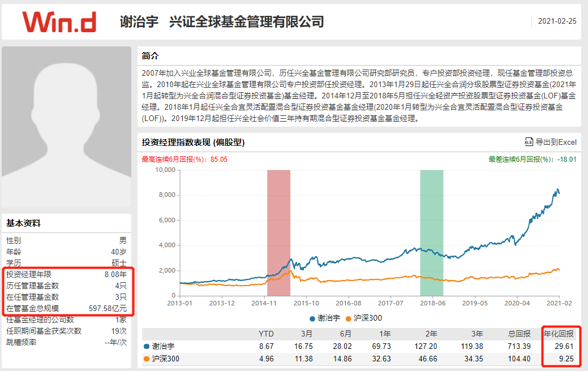Click 投资经理指数表现 (偏股型) title
The image size is (588, 371).
[193, 143]
